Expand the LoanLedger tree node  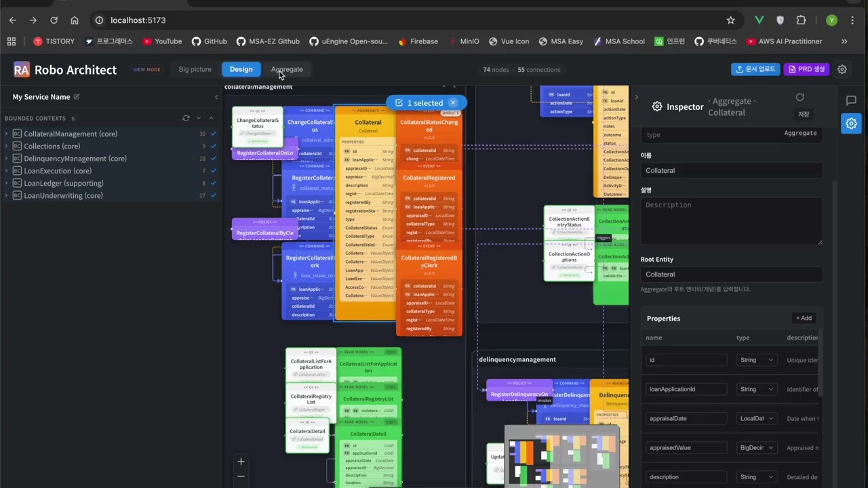7,184
